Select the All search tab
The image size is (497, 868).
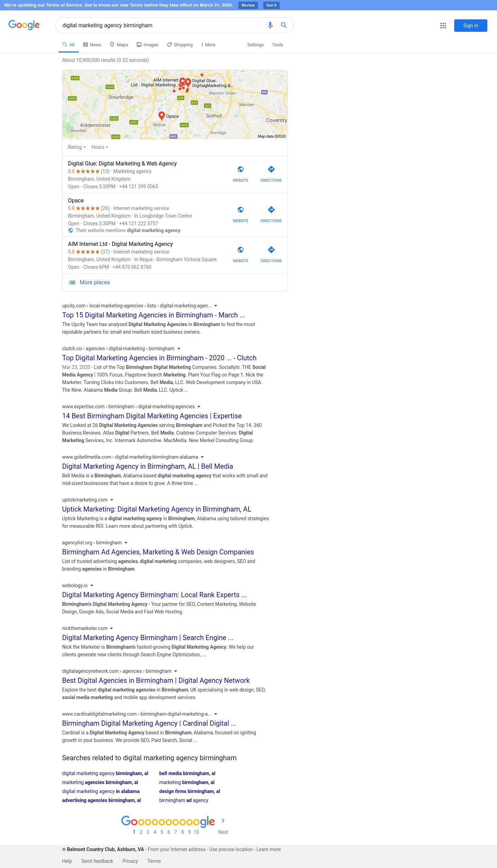69,45
